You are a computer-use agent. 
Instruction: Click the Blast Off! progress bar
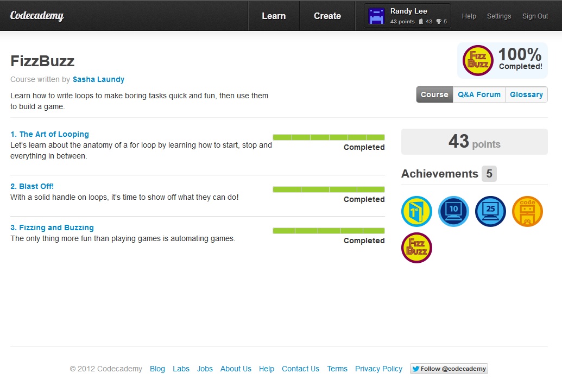click(329, 189)
